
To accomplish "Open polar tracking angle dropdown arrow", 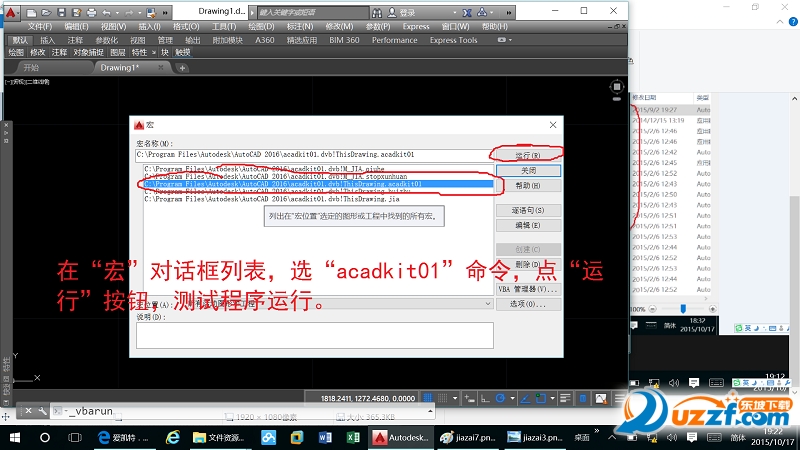I will (512, 398).
